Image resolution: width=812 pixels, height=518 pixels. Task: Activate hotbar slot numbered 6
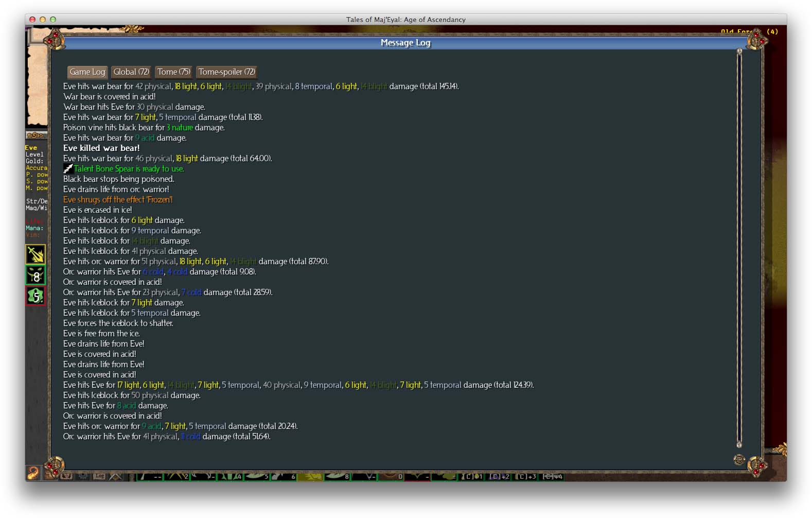point(284,477)
